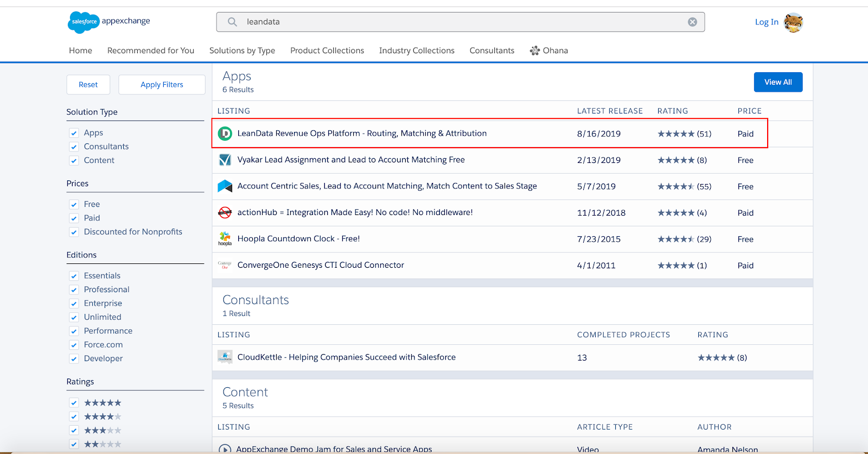This screenshot has width=868, height=454.
Task: View All apps results
Action: (778, 82)
